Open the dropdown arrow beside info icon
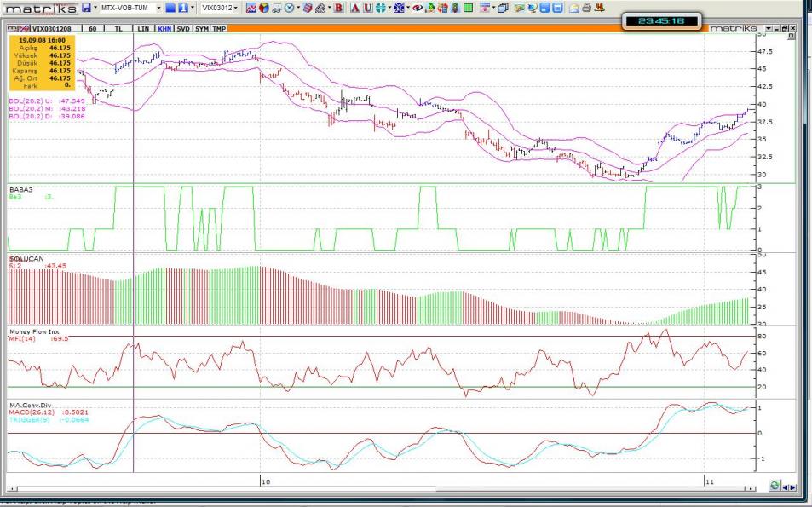The image size is (812, 507). point(193,8)
